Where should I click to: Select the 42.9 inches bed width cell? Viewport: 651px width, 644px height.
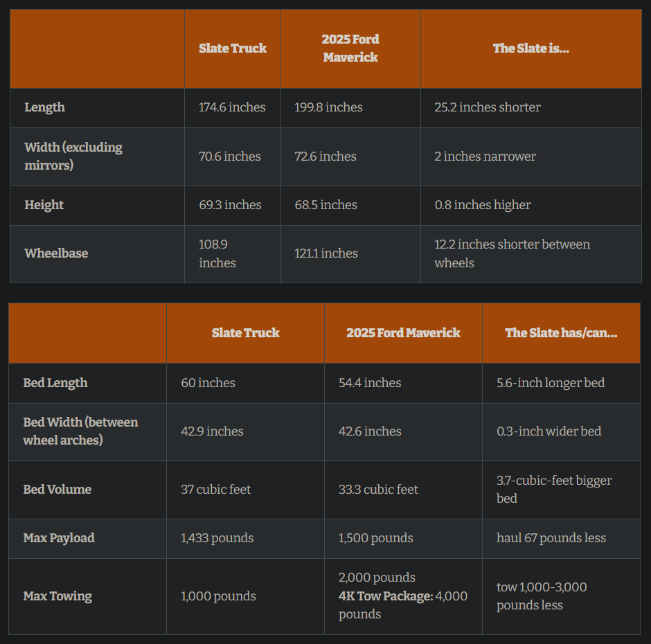tap(212, 431)
